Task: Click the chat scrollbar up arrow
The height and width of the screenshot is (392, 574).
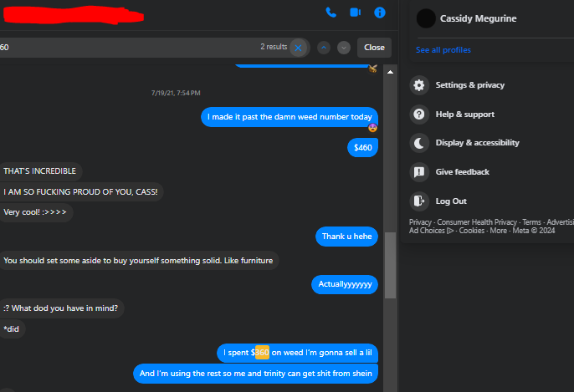Action: click(x=390, y=72)
